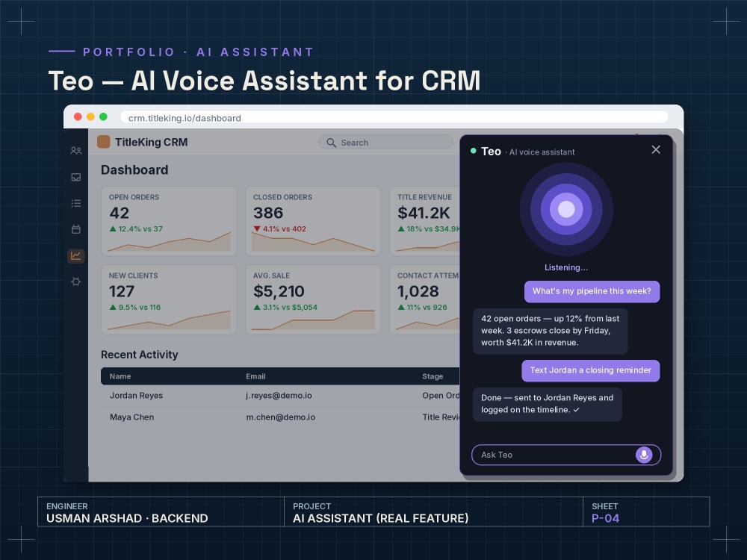Viewport: 747px width, 560px height.
Task: Click the browser address bar crm.titleking.io/dashboard
Action: coord(394,118)
